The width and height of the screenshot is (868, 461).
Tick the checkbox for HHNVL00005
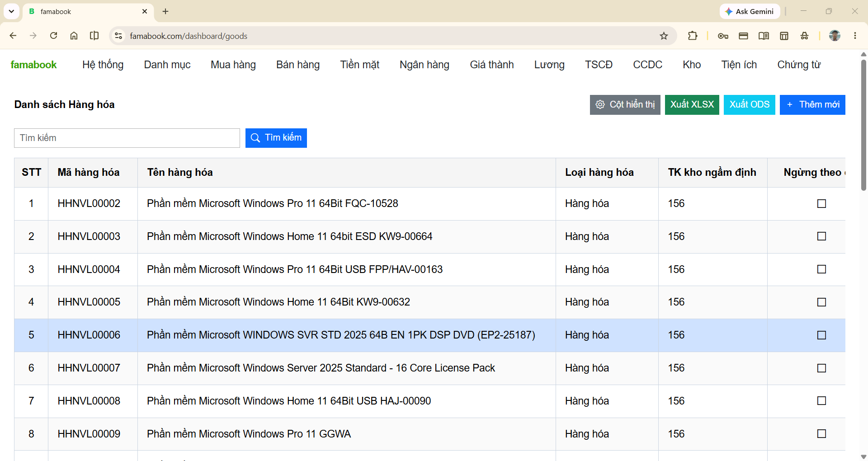[x=821, y=302]
